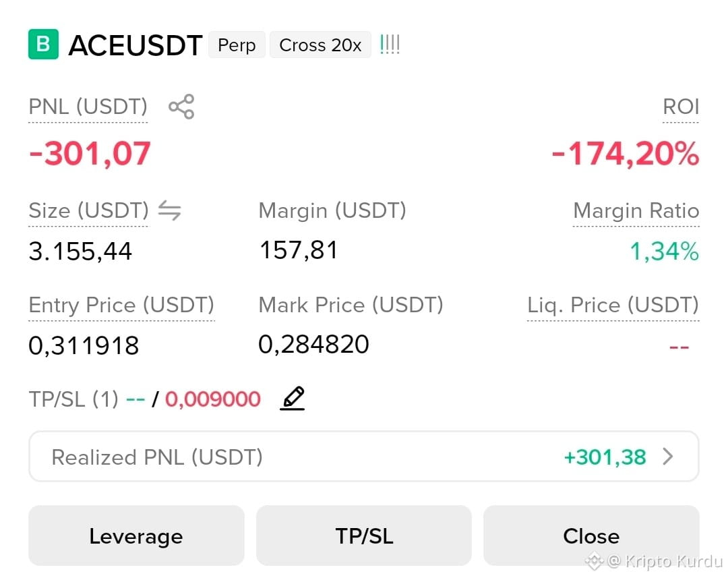Tap the Perp contract tag

pyautogui.click(x=237, y=45)
